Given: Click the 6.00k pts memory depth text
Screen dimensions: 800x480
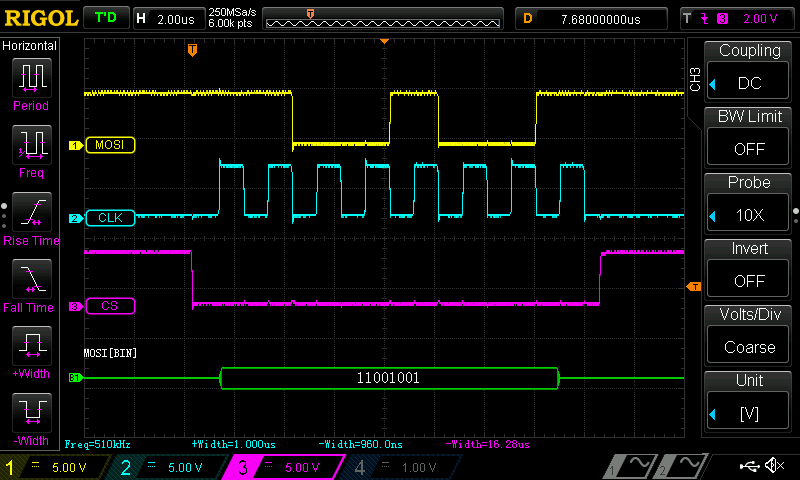Looking at the screenshot, I should click(230, 23).
